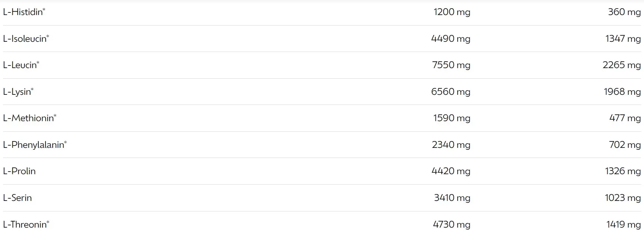Viewport: 644px width, 234px height.
Task: Select the L-Serin label
Action: coord(17,198)
